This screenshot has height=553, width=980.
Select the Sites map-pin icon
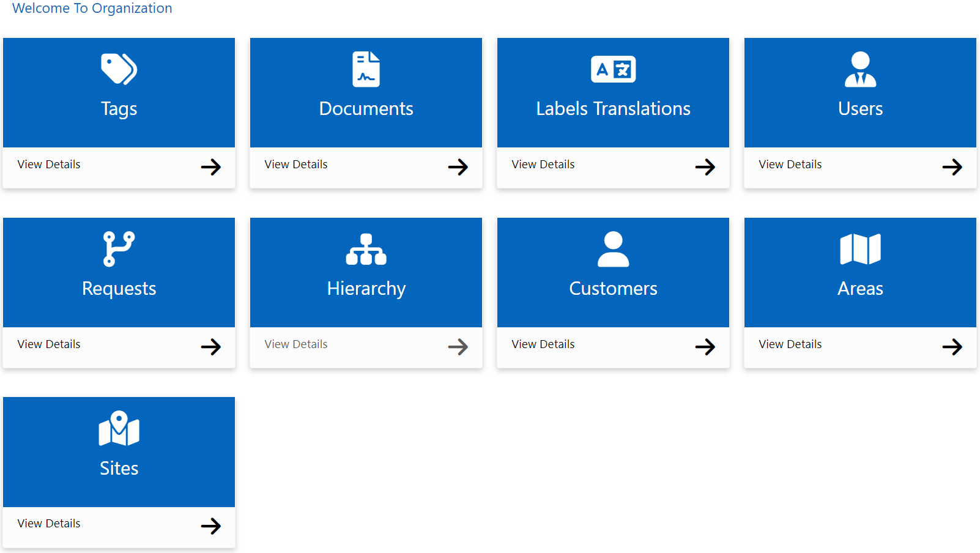[x=119, y=428]
